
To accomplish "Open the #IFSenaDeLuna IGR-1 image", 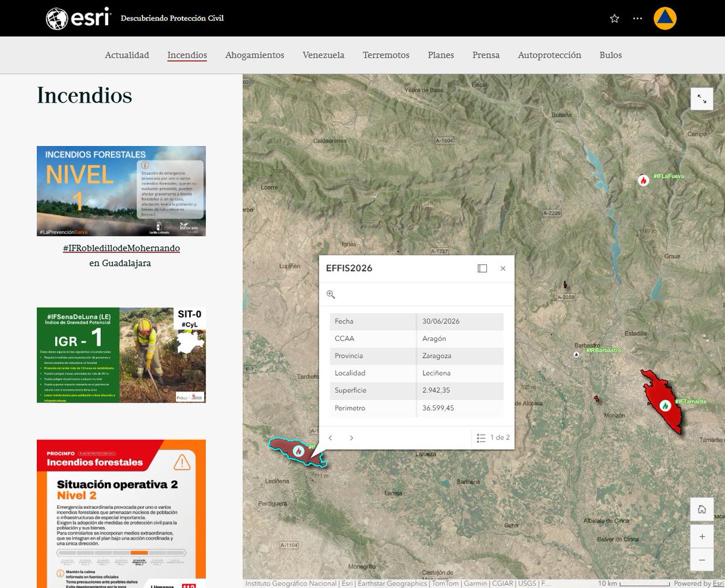I will 121,355.
